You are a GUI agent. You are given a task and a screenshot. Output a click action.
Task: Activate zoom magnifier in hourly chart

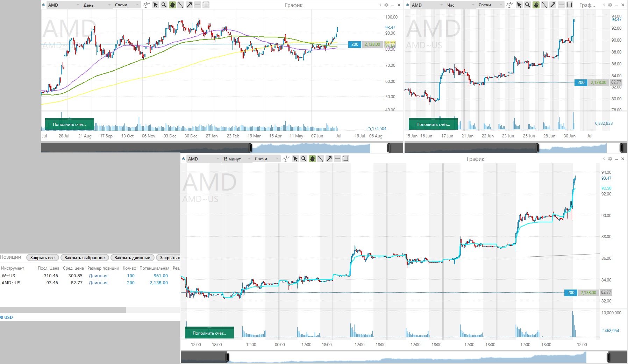(x=527, y=5)
